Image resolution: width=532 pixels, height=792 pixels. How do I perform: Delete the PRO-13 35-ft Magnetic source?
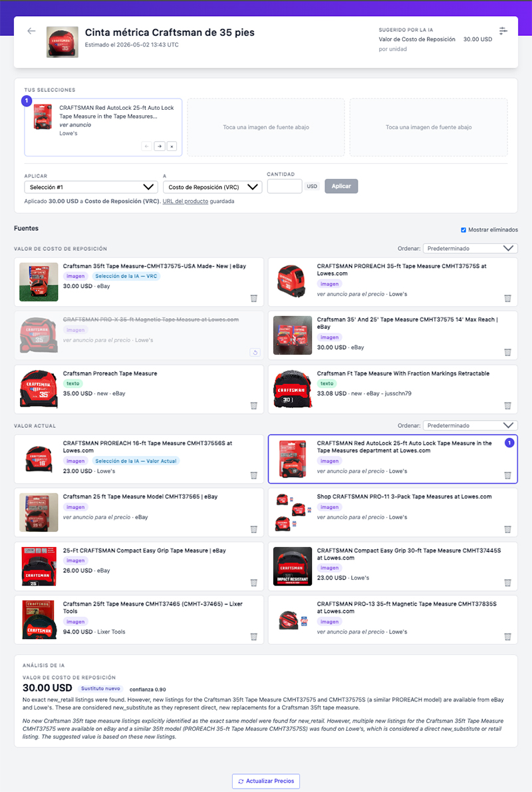(508, 637)
